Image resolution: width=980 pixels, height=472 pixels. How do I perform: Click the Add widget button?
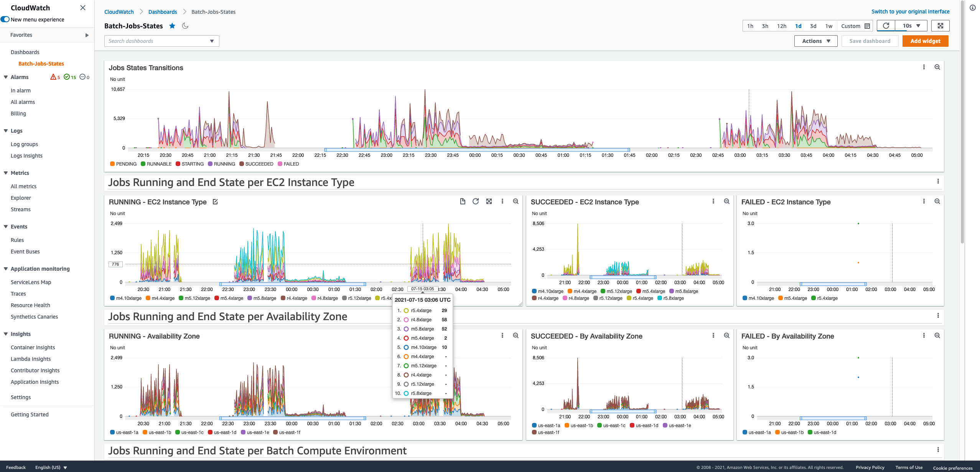click(x=925, y=41)
